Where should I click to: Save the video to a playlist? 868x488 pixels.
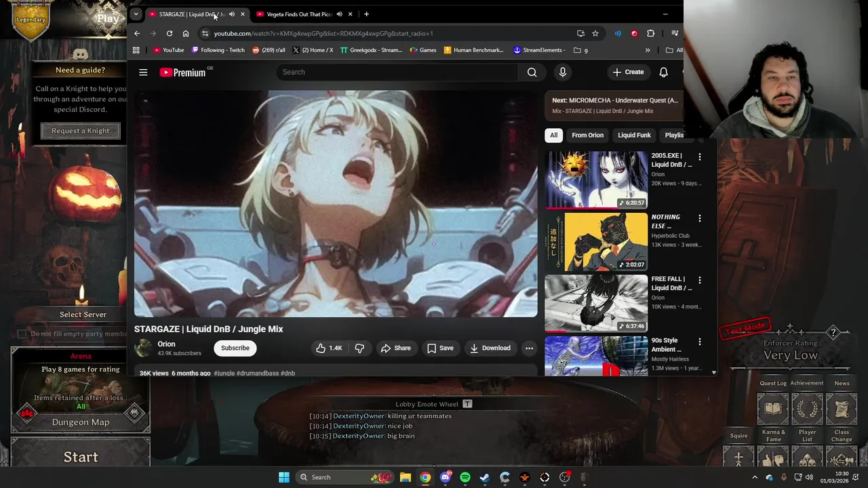click(x=440, y=348)
